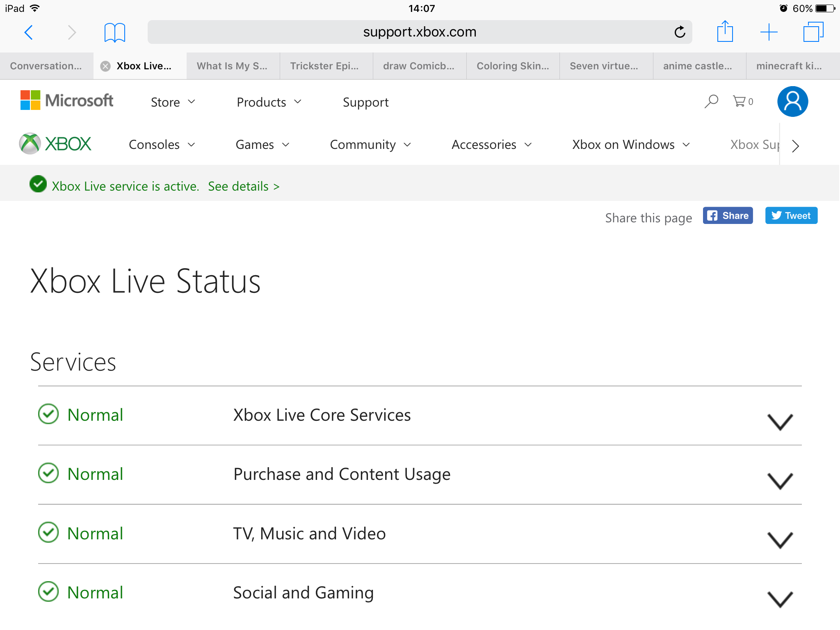
Task: Open the Community dropdown
Action: tap(370, 144)
